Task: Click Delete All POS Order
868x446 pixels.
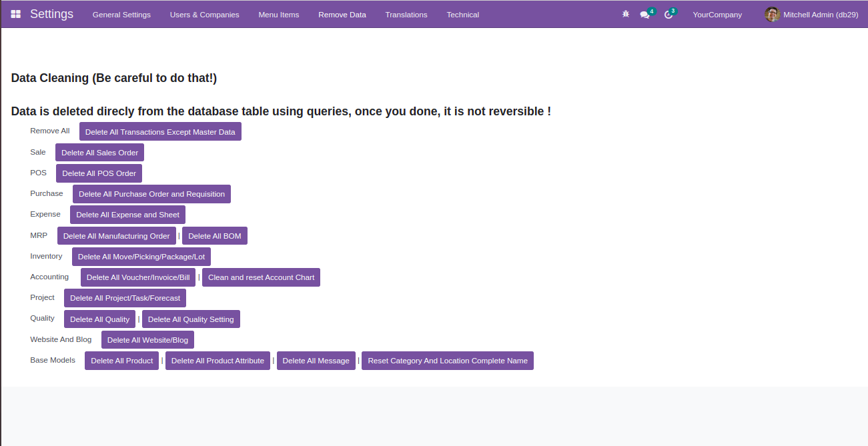Action: click(x=99, y=173)
